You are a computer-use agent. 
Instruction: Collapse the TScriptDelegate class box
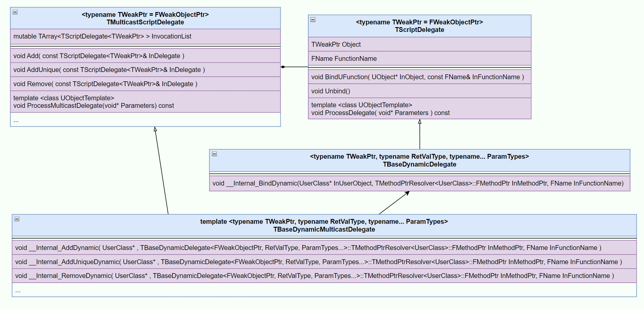click(313, 20)
